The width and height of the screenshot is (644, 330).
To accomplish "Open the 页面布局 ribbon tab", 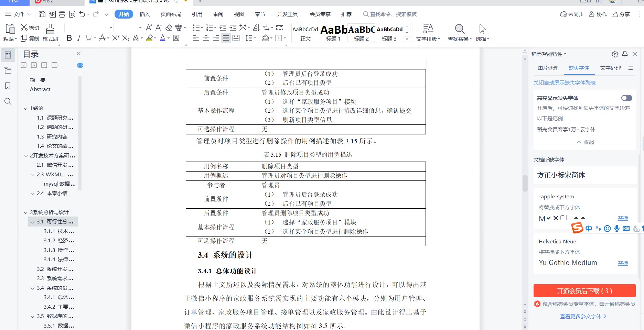I will click(x=171, y=14).
